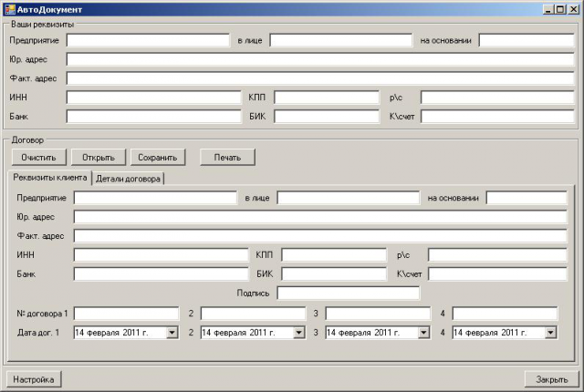Click the Печать button
Screen dimensions: 584x392
pyautogui.click(x=227, y=158)
